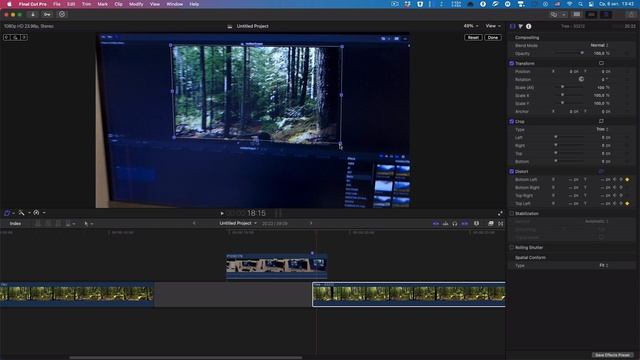Select the Distort tool menu icon

click(8, 213)
